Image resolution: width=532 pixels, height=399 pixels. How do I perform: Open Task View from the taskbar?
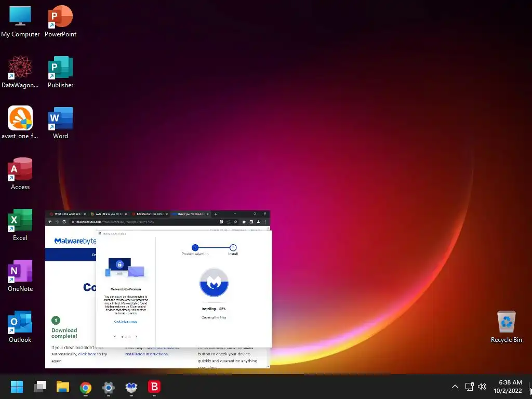point(40,387)
